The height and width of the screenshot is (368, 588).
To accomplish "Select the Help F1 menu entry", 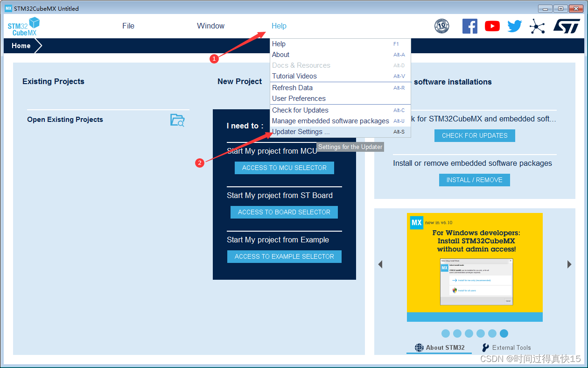I will [x=341, y=44].
